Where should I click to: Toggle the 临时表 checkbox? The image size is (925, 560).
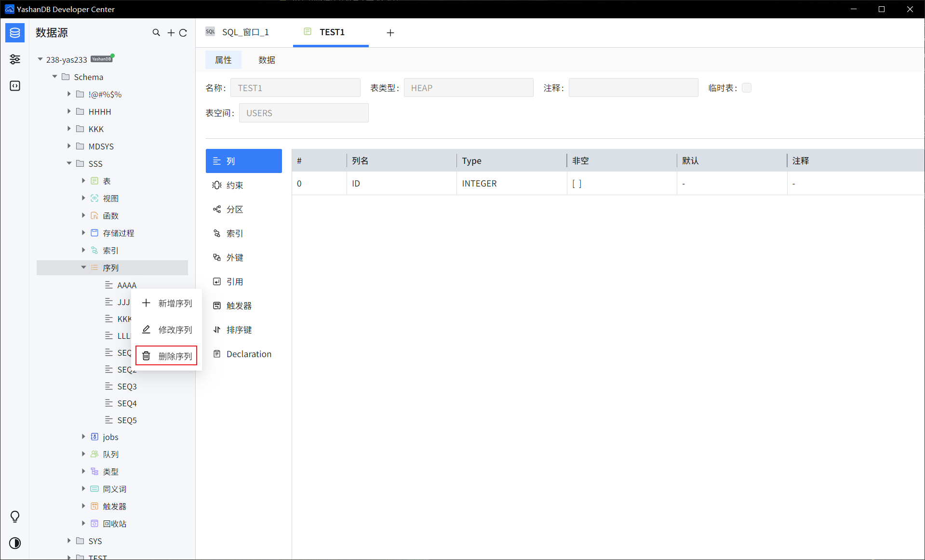click(x=747, y=88)
